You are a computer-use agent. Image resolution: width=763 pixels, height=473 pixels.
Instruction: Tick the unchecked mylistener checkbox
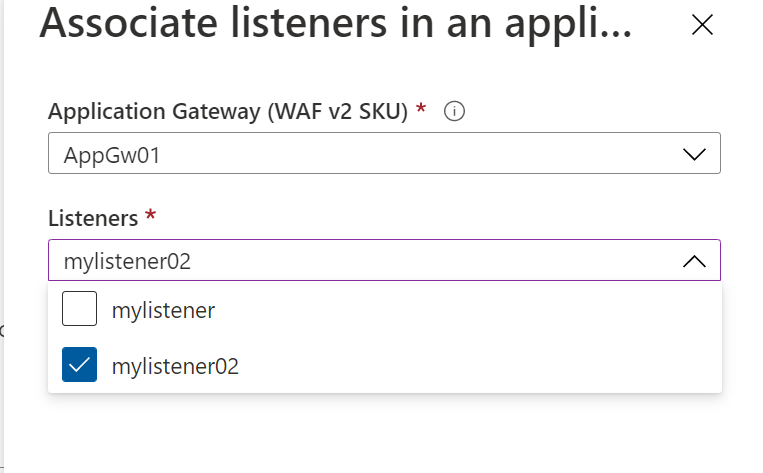click(79, 310)
